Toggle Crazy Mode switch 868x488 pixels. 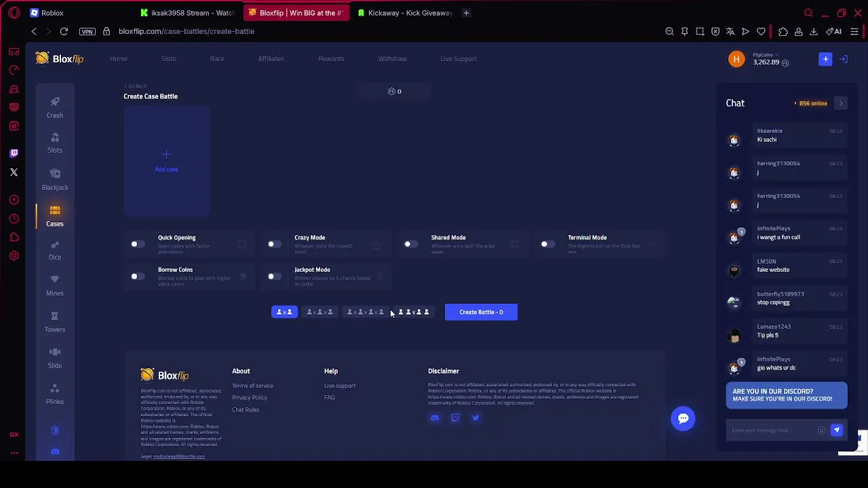pyautogui.click(x=274, y=244)
